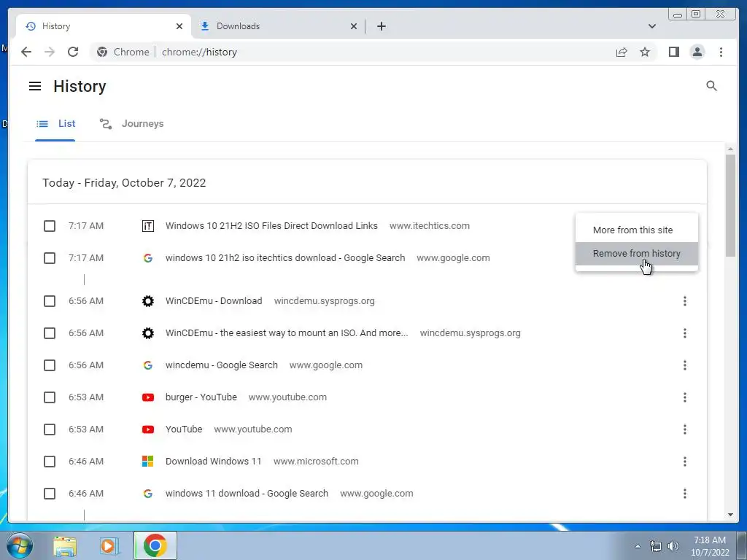This screenshot has height=560, width=747.
Task: Open actions menu for YouTube entry
Action: [x=684, y=429]
